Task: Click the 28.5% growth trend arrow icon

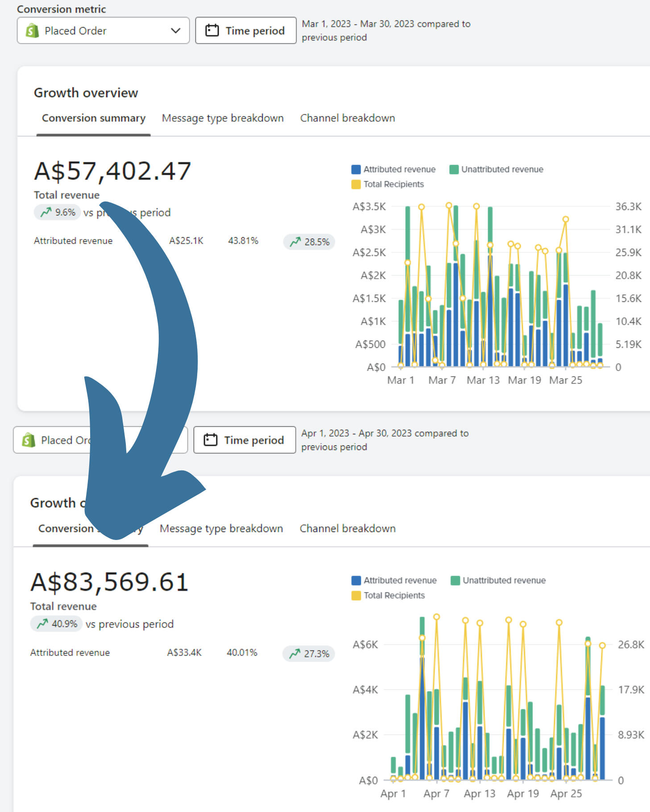Action: 295,242
